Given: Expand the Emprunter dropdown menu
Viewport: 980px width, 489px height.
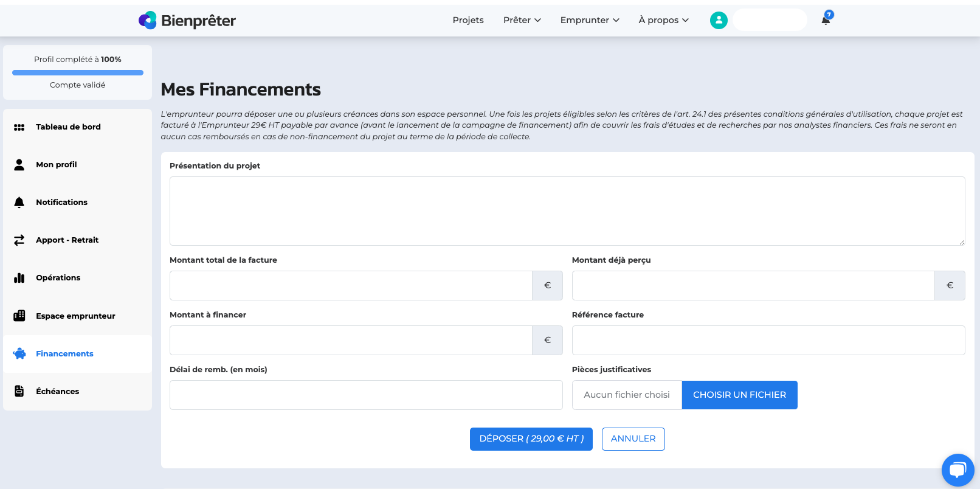Looking at the screenshot, I should point(589,20).
